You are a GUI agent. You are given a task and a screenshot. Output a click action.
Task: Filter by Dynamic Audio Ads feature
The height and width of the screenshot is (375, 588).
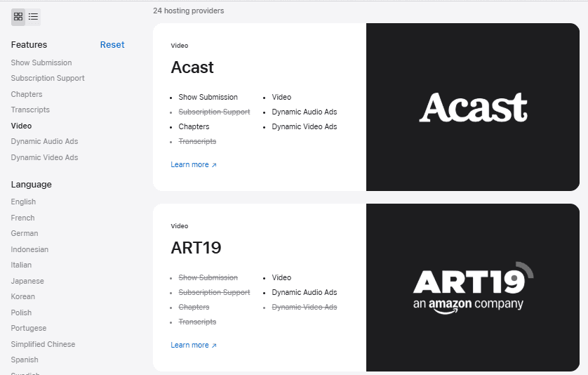pyautogui.click(x=45, y=141)
